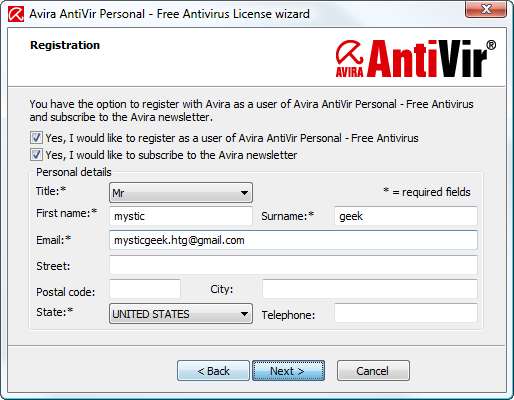Screen dimensions: 514x400
Task: Click the Registration heading text
Action: 65,45
